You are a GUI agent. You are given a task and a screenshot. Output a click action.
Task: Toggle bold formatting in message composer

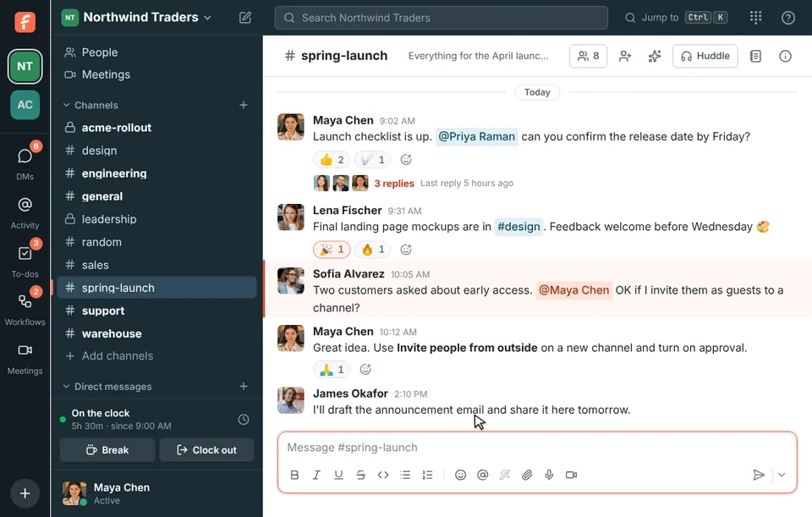(x=294, y=475)
